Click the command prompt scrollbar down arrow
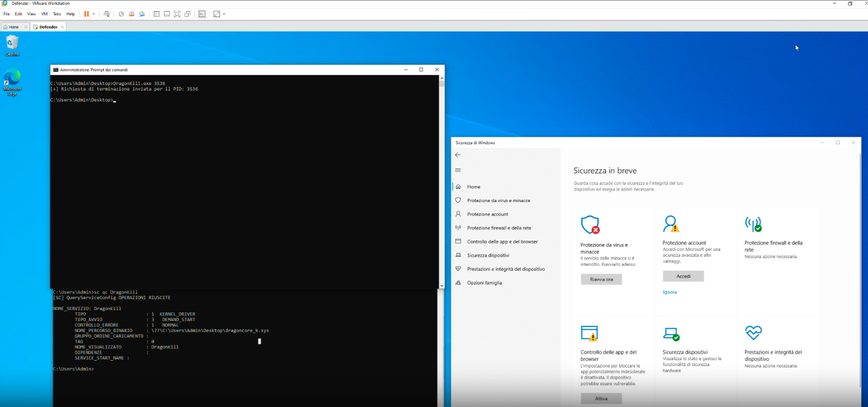The image size is (868, 407). pyautogui.click(x=442, y=285)
